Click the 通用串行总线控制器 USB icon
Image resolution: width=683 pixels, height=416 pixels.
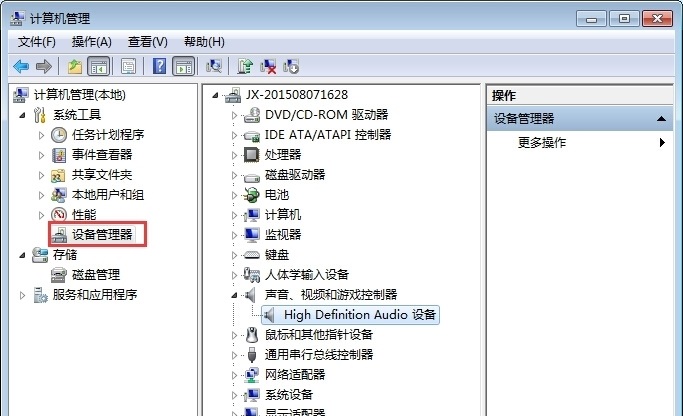(252, 355)
